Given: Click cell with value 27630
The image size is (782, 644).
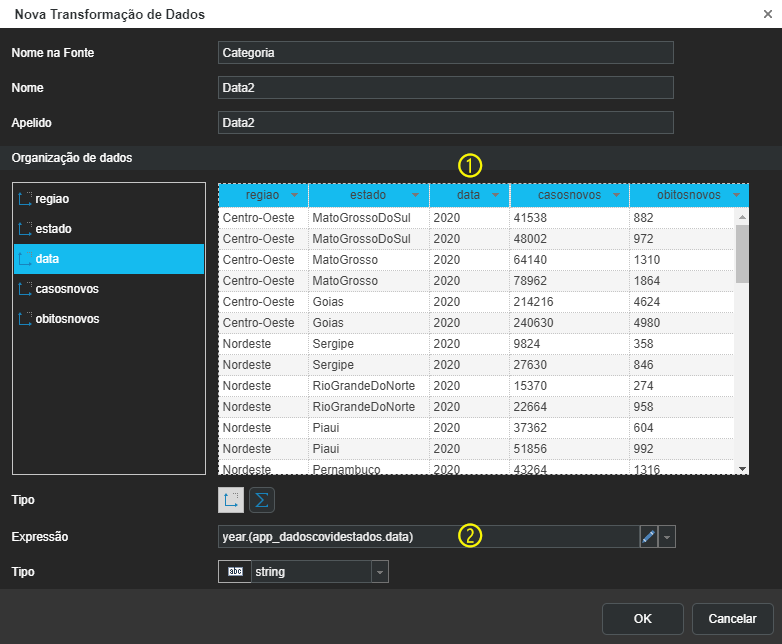Looking at the screenshot, I should (x=570, y=365).
